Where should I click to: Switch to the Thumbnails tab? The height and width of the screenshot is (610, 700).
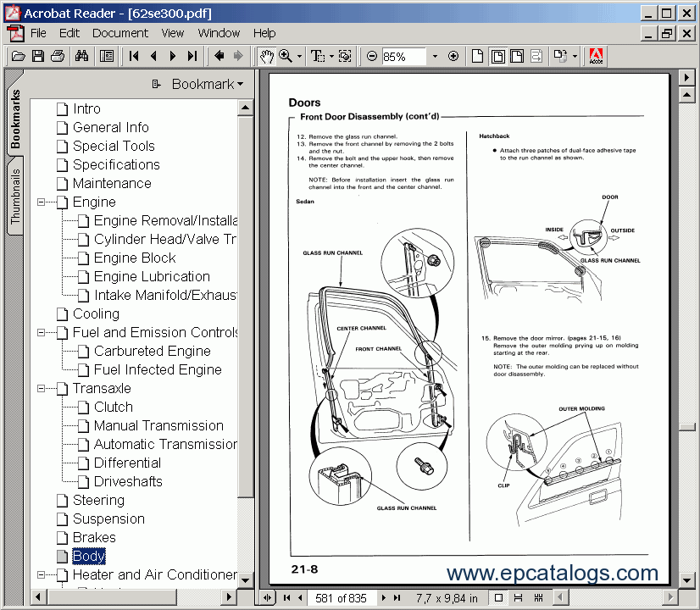[x=15, y=197]
